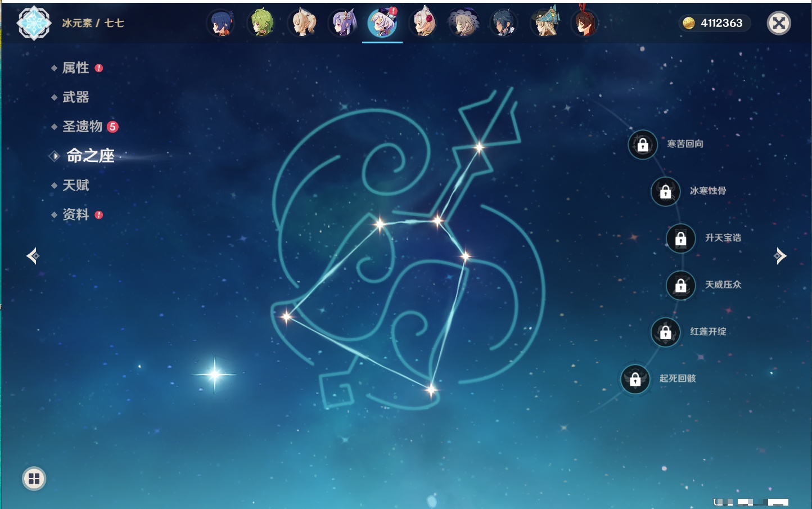This screenshot has width=812, height=509.
Task: Click the red badge showing 5 on 圣遗物
Action: click(x=112, y=127)
